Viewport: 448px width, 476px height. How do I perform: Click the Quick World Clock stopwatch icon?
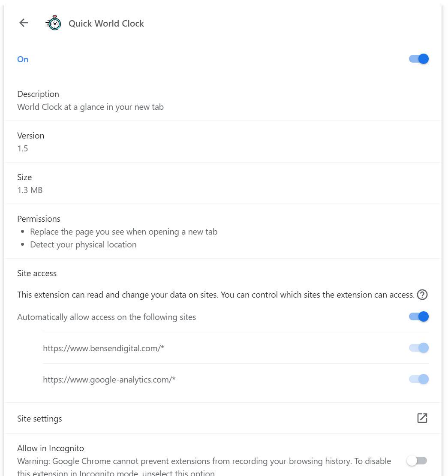tap(54, 23)
